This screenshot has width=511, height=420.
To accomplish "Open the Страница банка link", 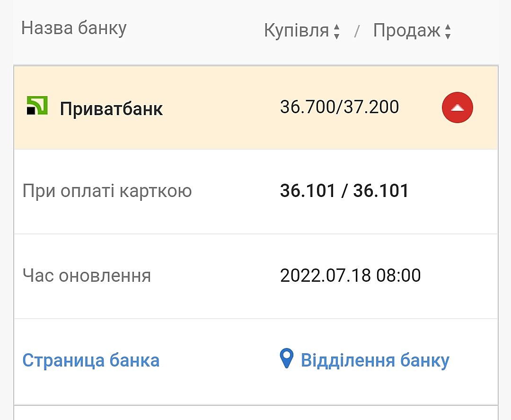I will [x=91, y=360].
